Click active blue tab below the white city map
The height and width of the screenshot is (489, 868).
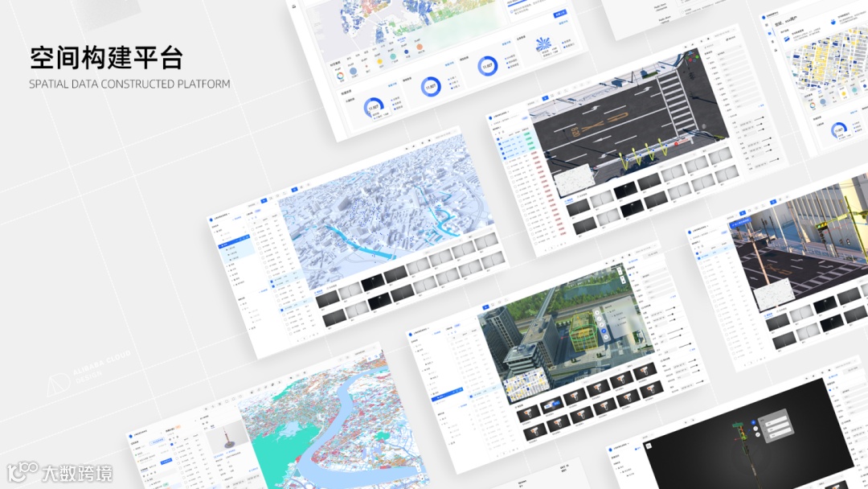pyautogui.click(x=319, y=292)
